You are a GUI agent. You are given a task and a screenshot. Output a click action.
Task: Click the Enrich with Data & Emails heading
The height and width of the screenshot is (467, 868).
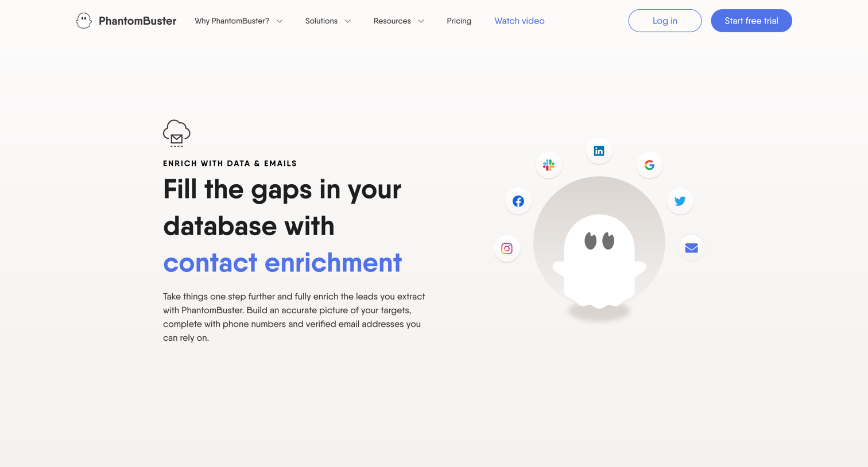tap(230, 164)
